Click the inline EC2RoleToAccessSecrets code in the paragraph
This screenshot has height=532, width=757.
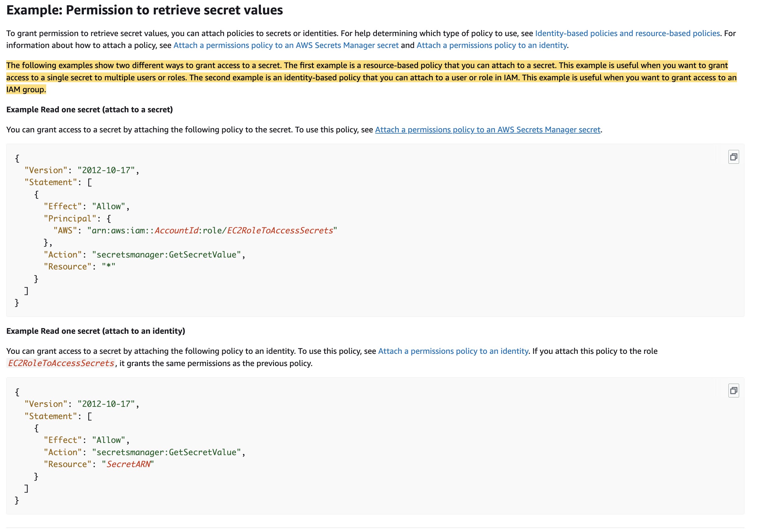[x=61, y=363]
